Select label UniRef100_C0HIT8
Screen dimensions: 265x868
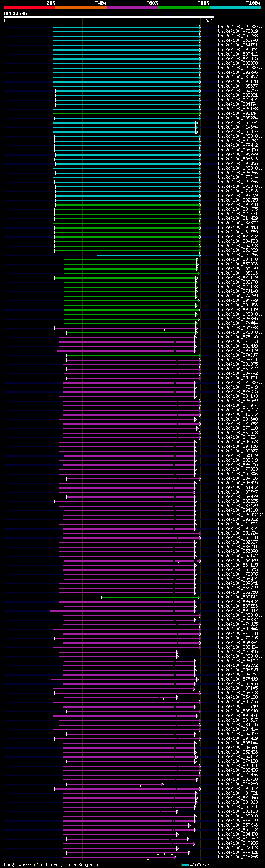point(238,259)
